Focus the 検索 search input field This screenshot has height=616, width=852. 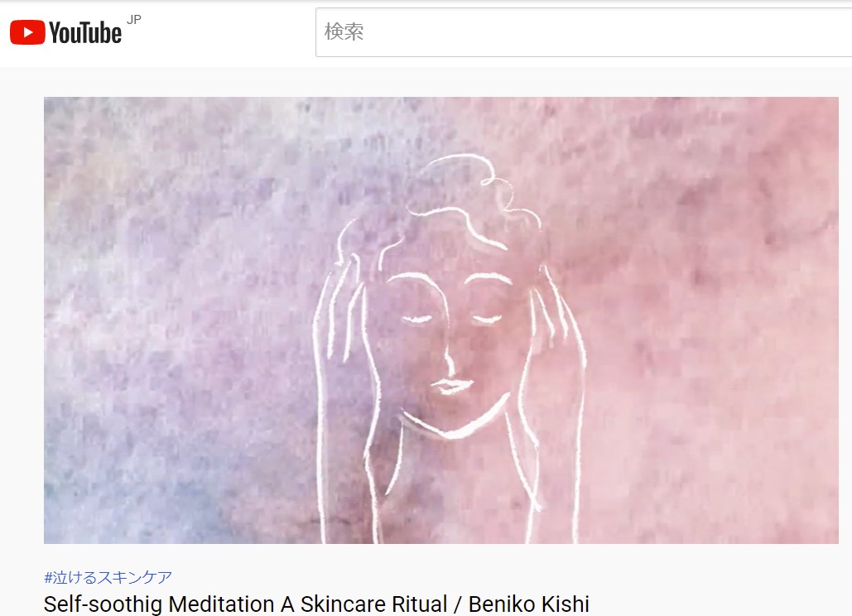coord(584,32)
